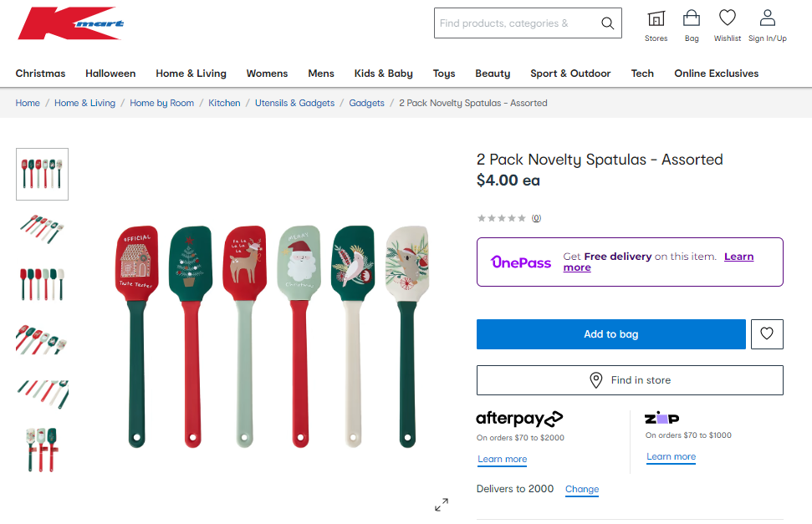Expand product image to fullscreen

pyautogui.click(x=442, y=505)
